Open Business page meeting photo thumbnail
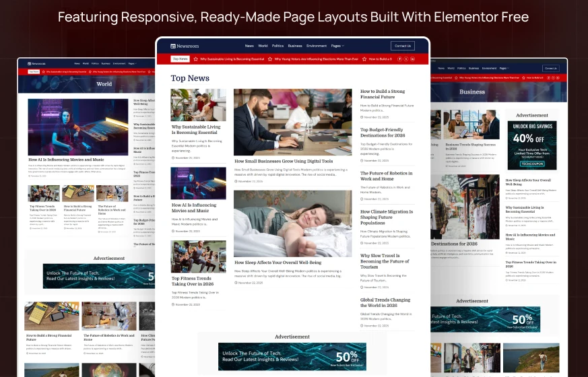The image size is (588, 377). click(473, 125)
